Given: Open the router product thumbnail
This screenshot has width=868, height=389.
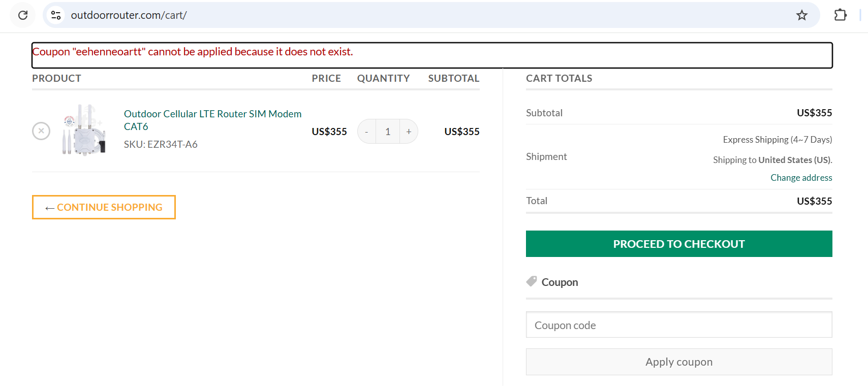Looking at the screenshot, I should pos(84,129).
